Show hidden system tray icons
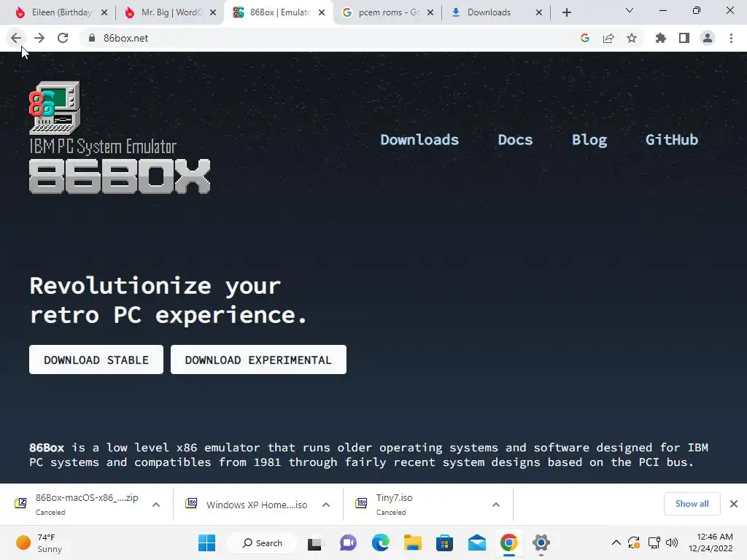The image size is (747, 560). pos(616,542)
